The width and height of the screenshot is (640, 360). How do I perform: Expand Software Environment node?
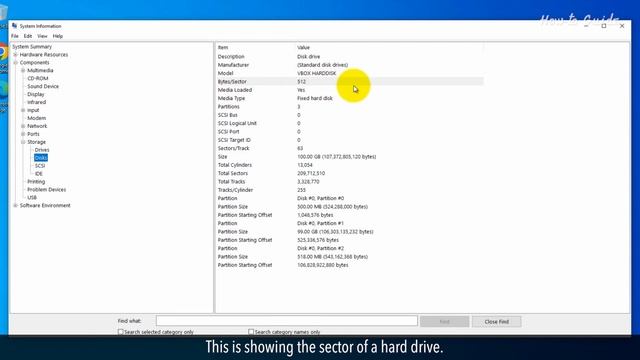16,205
